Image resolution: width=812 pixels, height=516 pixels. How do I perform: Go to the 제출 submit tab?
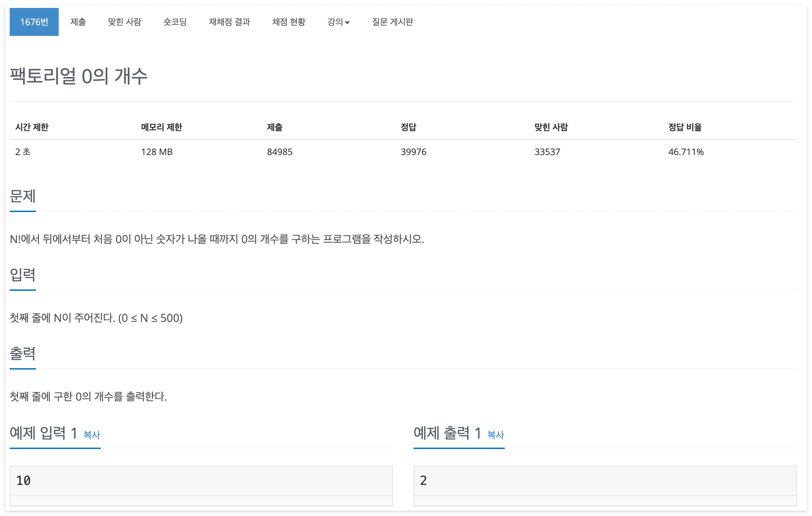[78, 22]
